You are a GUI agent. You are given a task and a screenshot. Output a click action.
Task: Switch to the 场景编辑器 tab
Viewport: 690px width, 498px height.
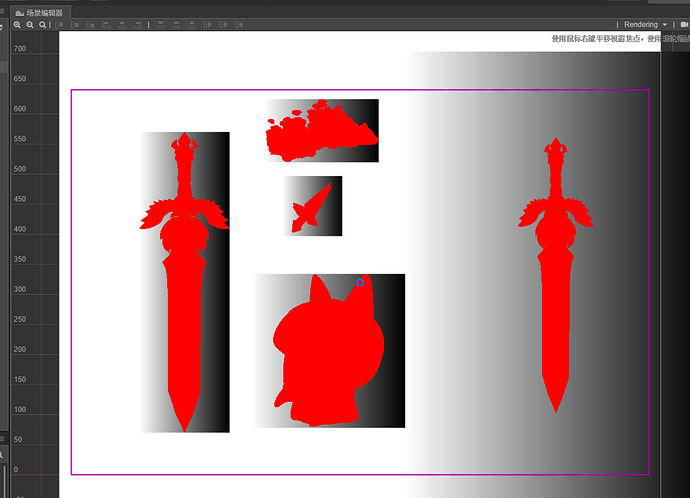click(40, 13)
